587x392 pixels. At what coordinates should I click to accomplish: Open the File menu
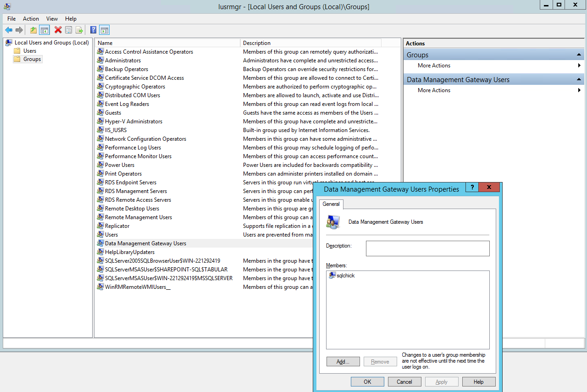pyautogui.click(x=11, y=19)
